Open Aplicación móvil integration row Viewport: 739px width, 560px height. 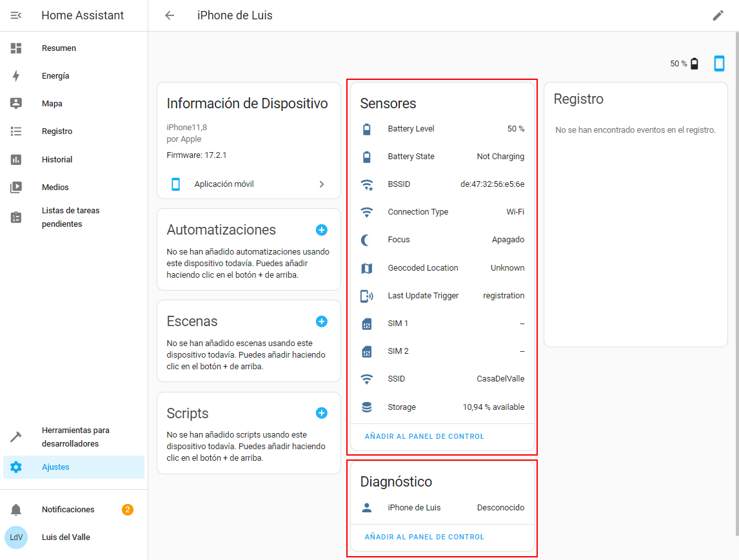pos(249,184)
